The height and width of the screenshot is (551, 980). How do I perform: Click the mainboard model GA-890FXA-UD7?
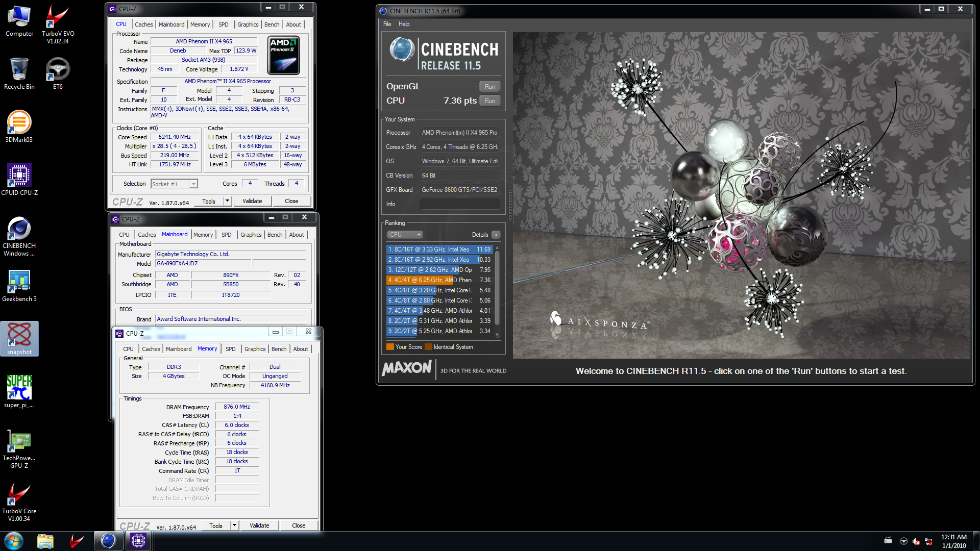click(x=203, y=264)
